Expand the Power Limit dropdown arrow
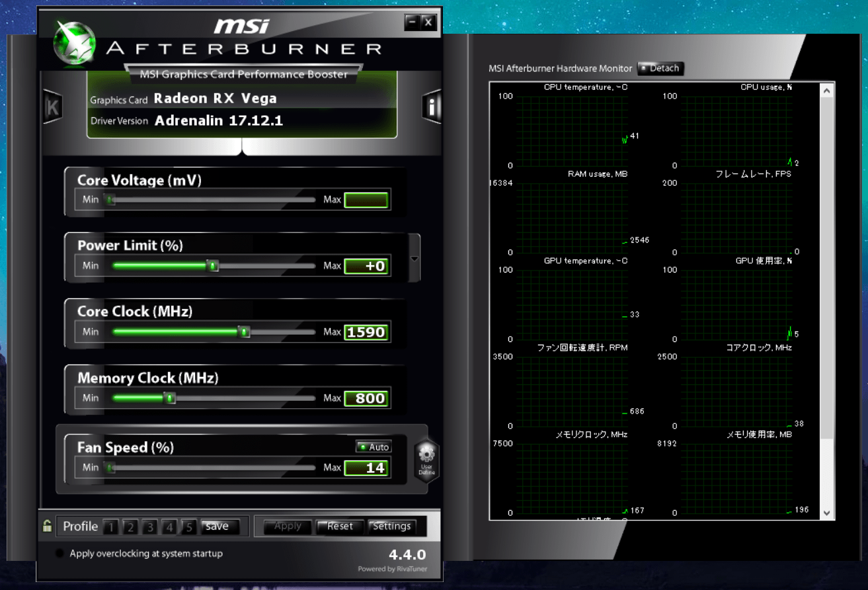The image size is (868, 590). point(414,259)
